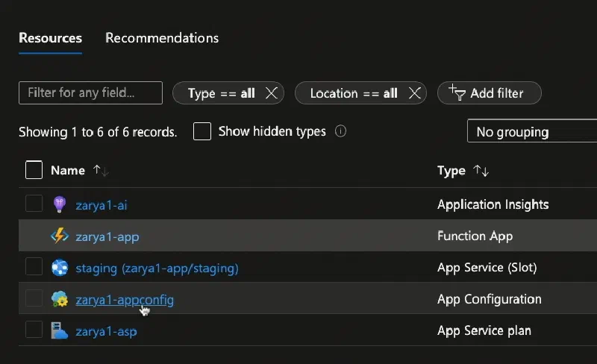Select the zarya1-appconfig row checkbox

[34, 298]
